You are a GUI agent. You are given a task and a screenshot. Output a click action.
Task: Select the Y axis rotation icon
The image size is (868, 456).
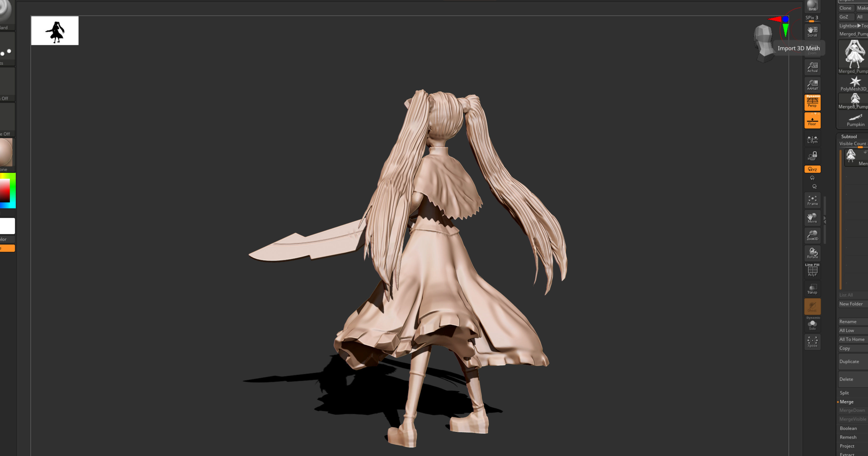[812, 178]
